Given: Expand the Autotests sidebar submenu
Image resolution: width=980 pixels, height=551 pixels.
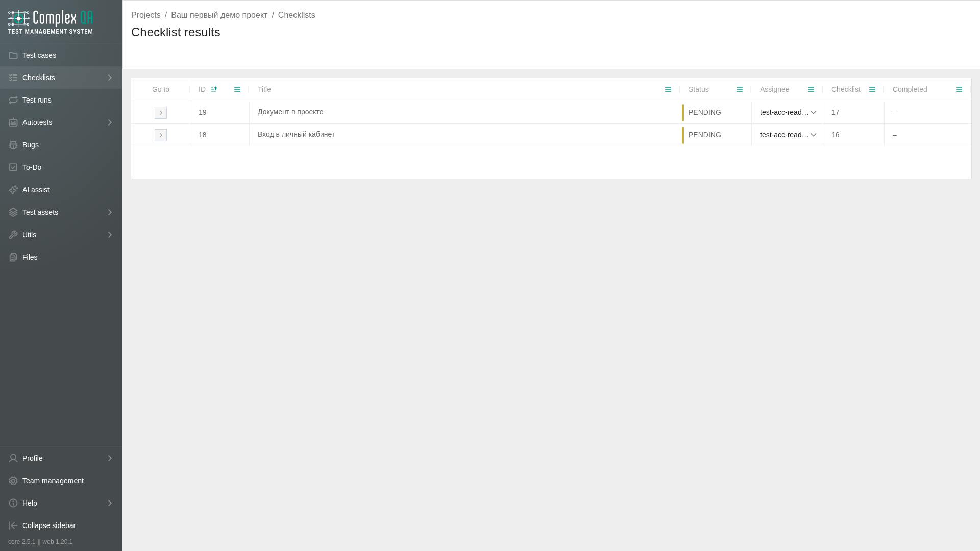Looking at the screenshot, I should [110, 122].
